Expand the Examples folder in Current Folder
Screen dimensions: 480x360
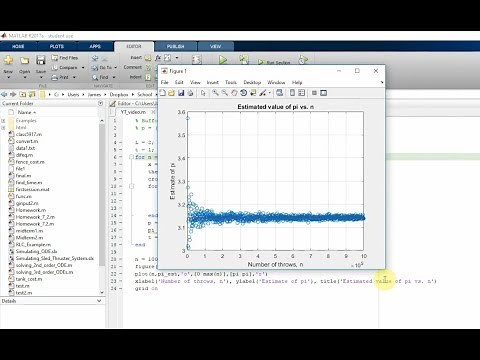3,121
